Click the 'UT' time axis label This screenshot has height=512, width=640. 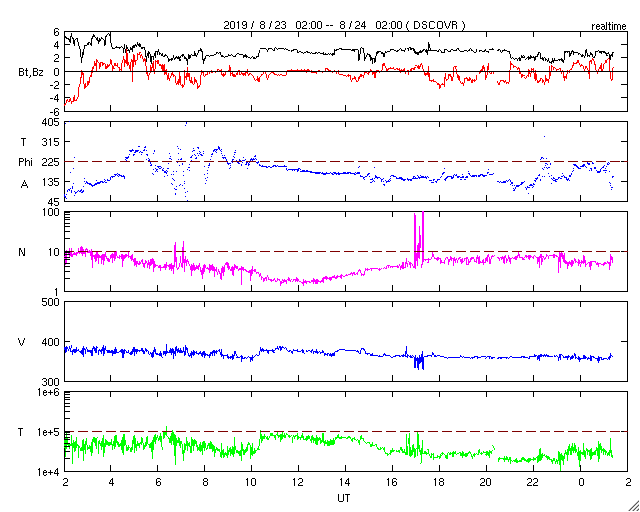pyautogui.click(x=344, y=498)
